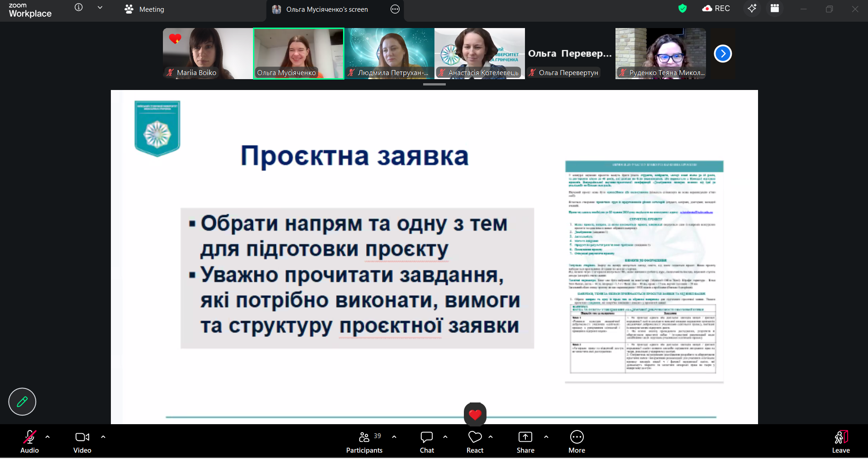Click the green encryption shield icon
The width and height of the screenshot is (868, 459).
click(x=682, y=9)
